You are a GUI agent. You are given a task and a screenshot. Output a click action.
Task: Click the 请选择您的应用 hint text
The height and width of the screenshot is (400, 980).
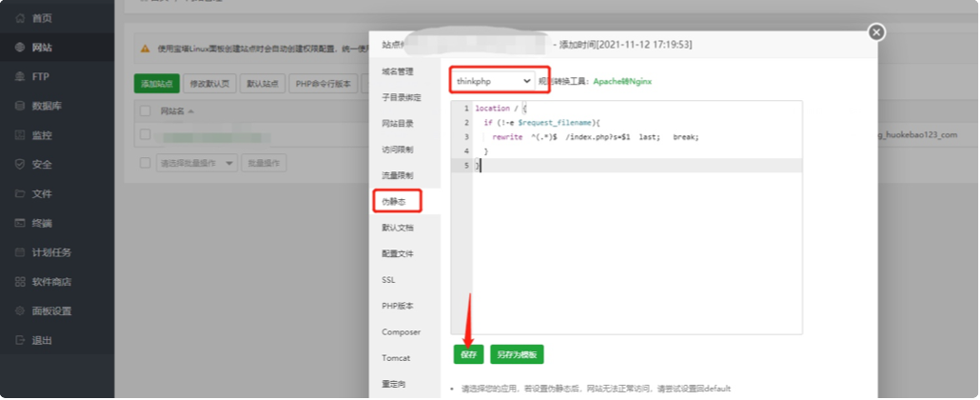click(595, 389)
